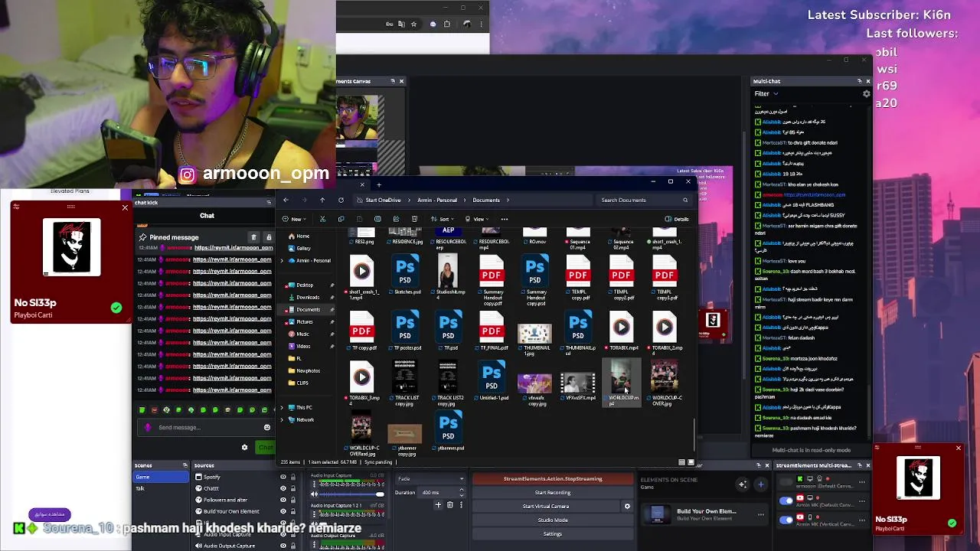Click the Cut icon in Explorer toolbar
The height and width of the screenshot is (551, 980).
click(322, 219)
